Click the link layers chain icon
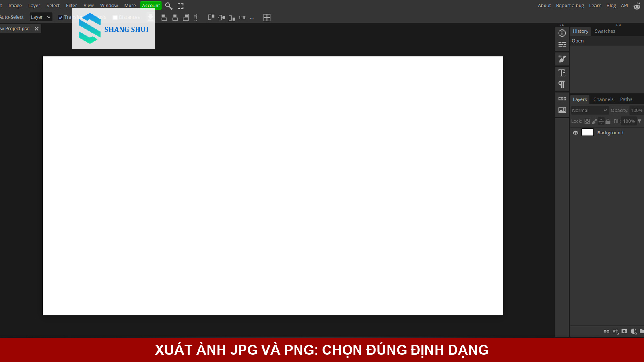 [x=606, y=331]
